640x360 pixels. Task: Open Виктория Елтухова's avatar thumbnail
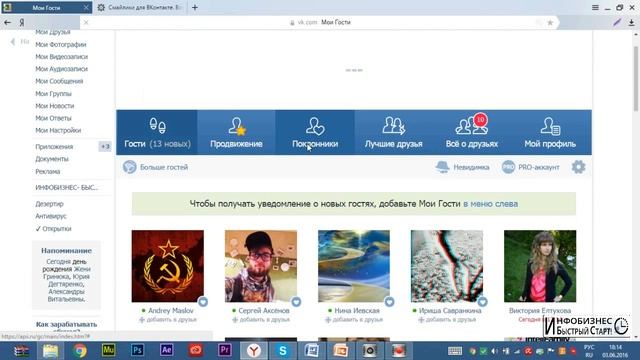pos(540,266)
